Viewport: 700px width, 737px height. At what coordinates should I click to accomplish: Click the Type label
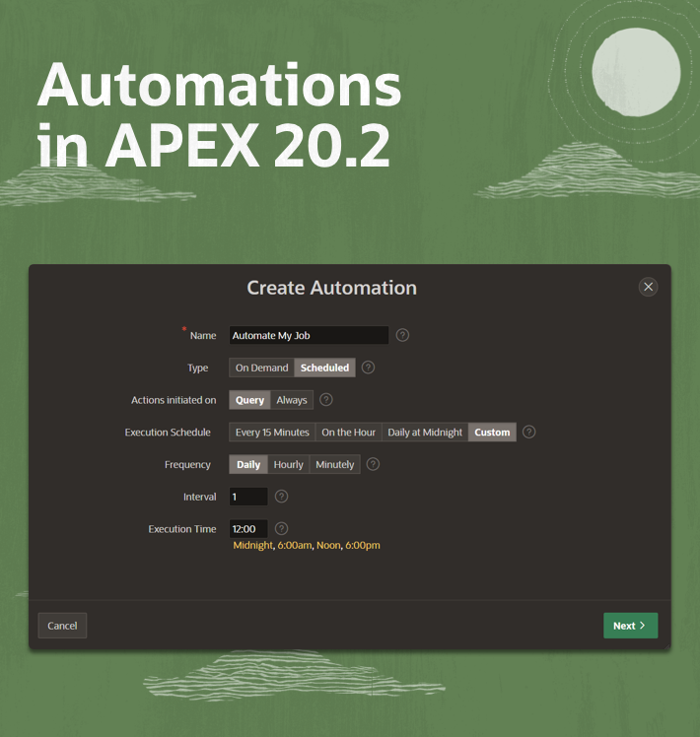pos(197,368)
